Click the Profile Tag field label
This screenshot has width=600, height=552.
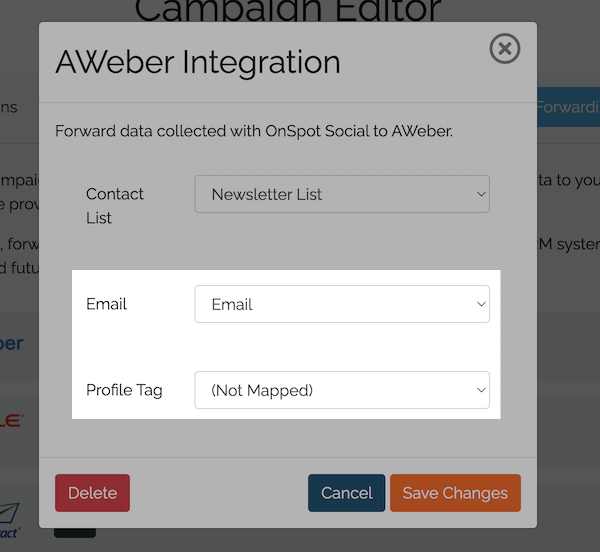pos(124,390)
